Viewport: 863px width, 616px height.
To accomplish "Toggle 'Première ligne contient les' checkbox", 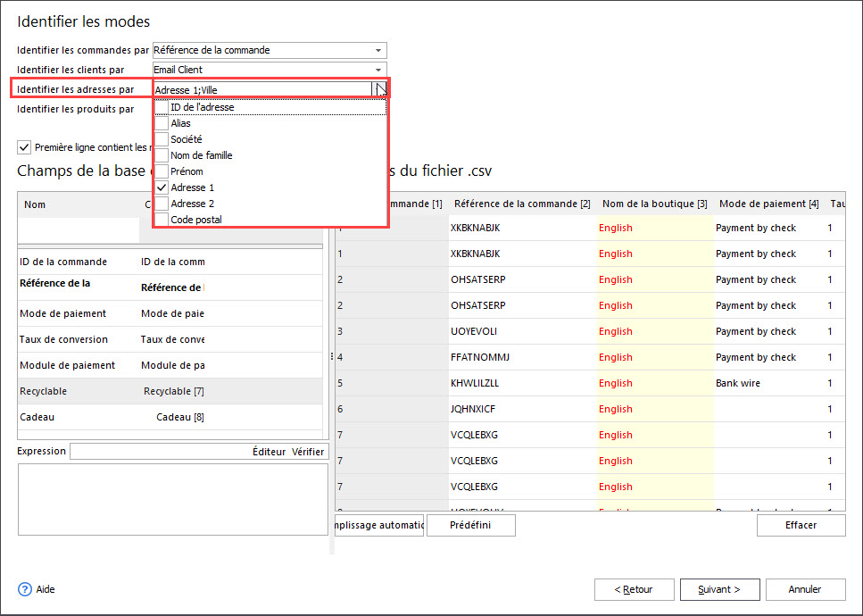I will (24, 147).
